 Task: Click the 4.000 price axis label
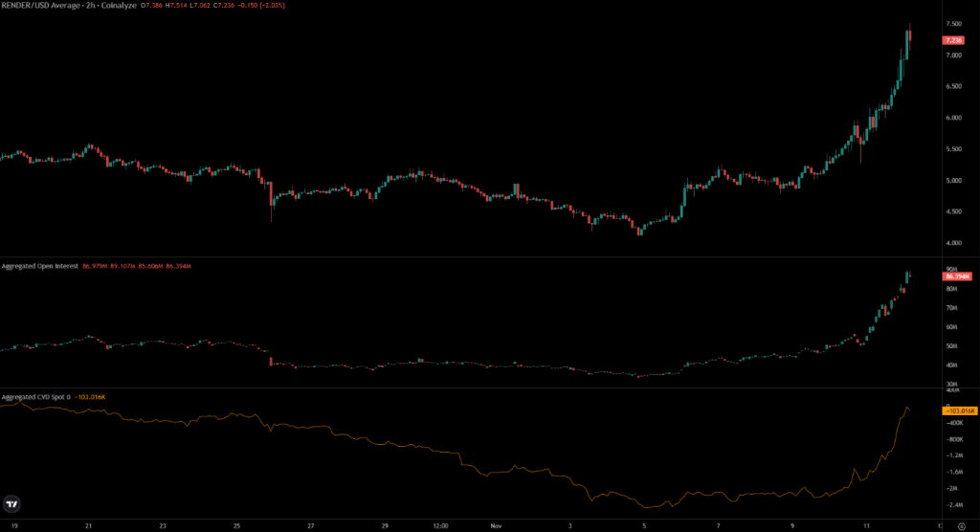pos(952,243)
